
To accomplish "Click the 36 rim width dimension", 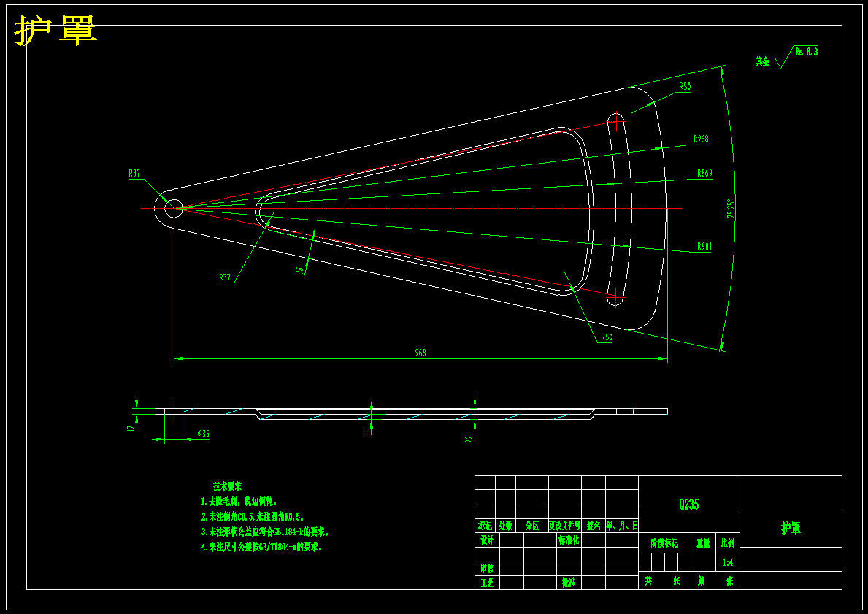I will (301, 271).
